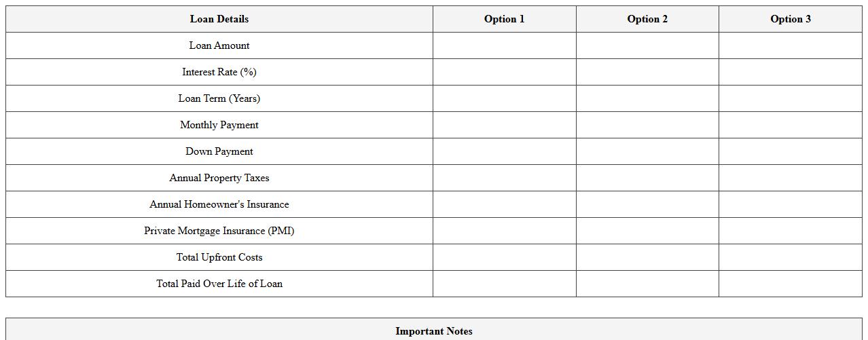This screenshot has height=340, width=868.
Task: Select the Loan Details header cell
Action: click(x=219, y=19)
